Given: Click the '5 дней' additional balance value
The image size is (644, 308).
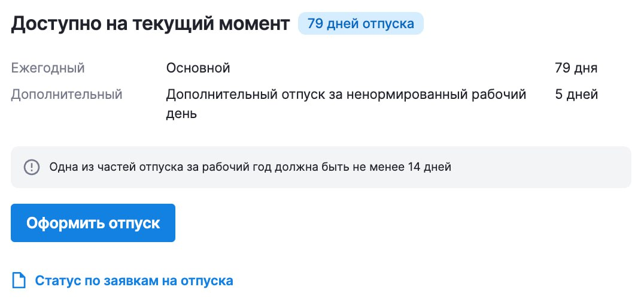Looking at the screenshot, I should tap(576, 95).
